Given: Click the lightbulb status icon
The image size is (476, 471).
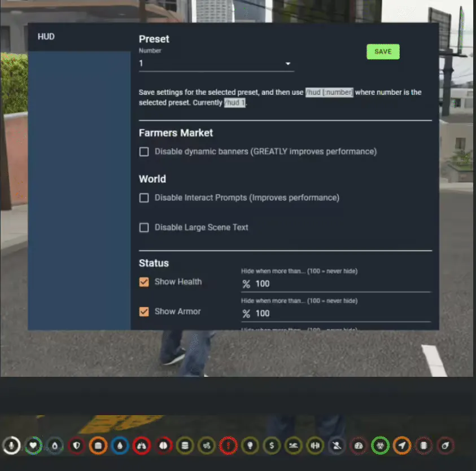Looking at the screenshot, I should (250, 446).
